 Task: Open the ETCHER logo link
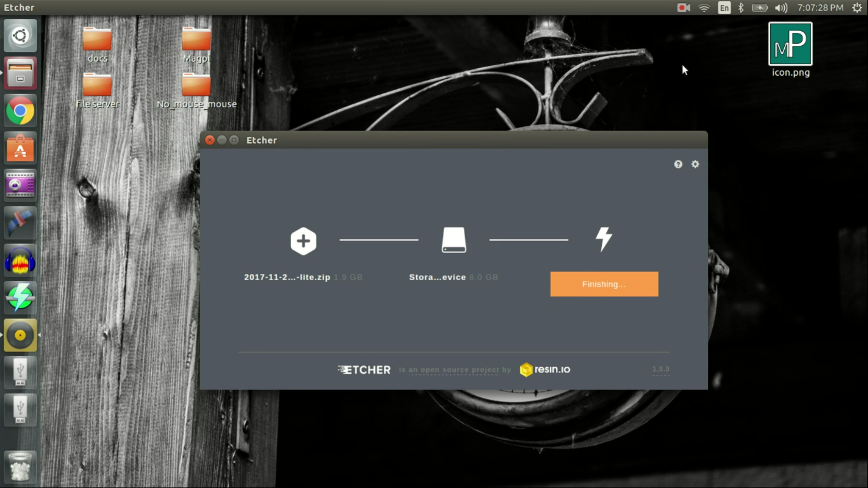click(x=364, y=369)
